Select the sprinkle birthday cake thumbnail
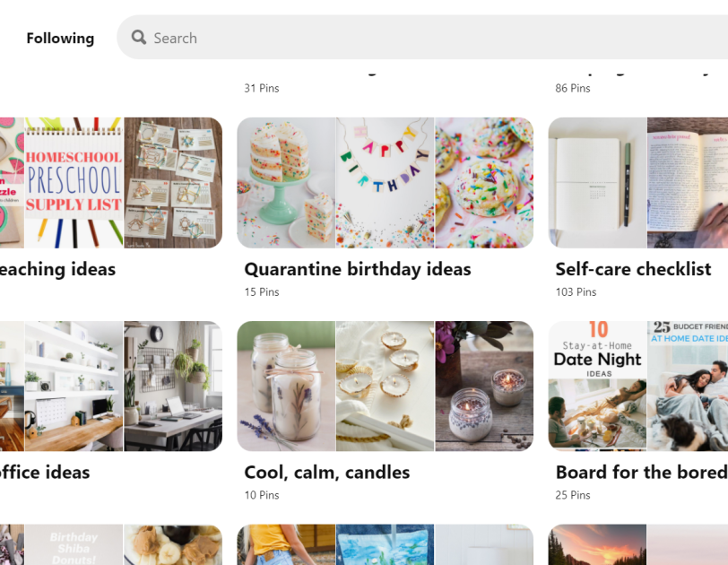The image size is (728, 565). (x=286, y=183)
